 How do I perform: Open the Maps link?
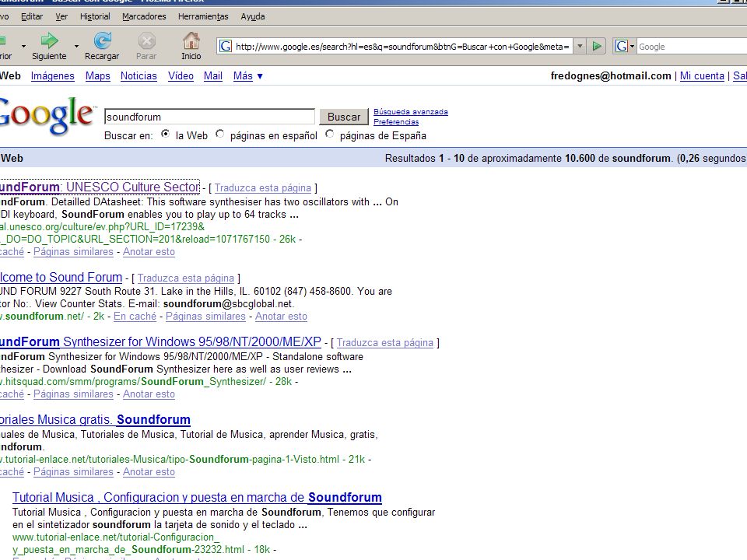pyautogui.click(x=98, y=75)
